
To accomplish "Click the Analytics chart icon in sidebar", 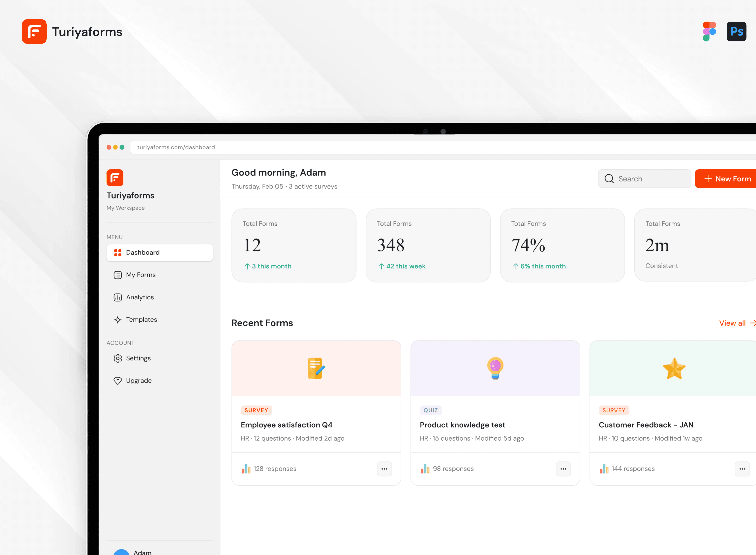I will point(118,297).
